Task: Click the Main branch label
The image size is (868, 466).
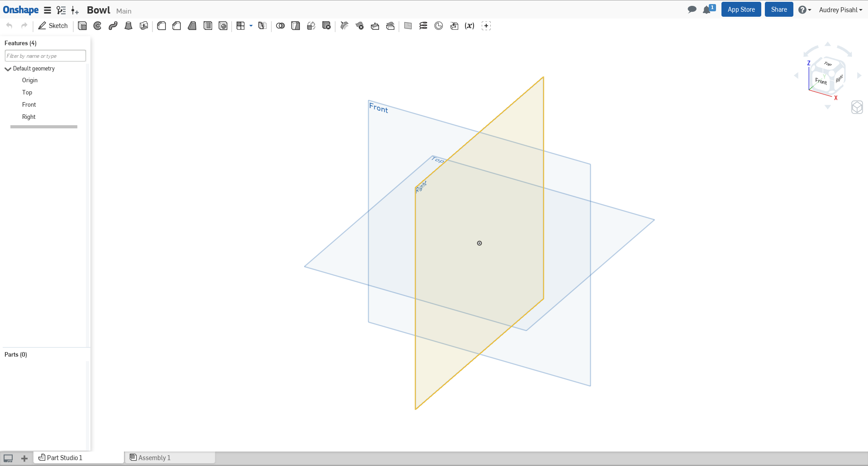Action: (124, 11)
